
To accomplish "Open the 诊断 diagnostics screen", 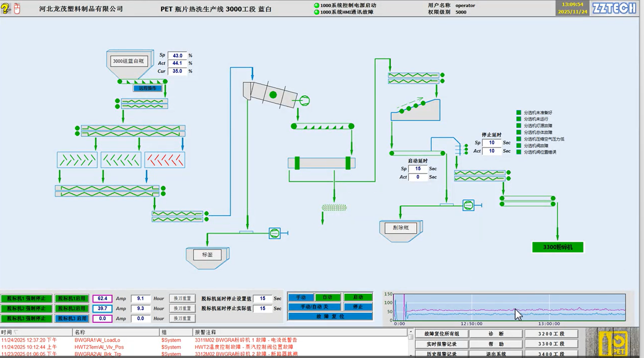I will click(496, 334).
